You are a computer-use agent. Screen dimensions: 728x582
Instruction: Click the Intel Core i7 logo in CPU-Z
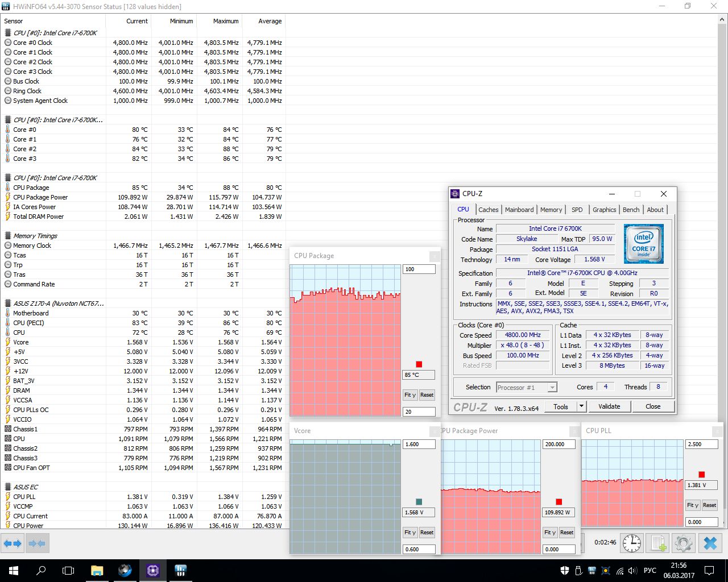tap(644, 244)
